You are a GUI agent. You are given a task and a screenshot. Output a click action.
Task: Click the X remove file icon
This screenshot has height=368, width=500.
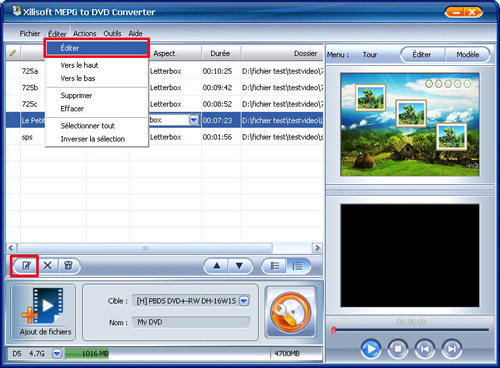pyautogui.click(x=48, y=266)
